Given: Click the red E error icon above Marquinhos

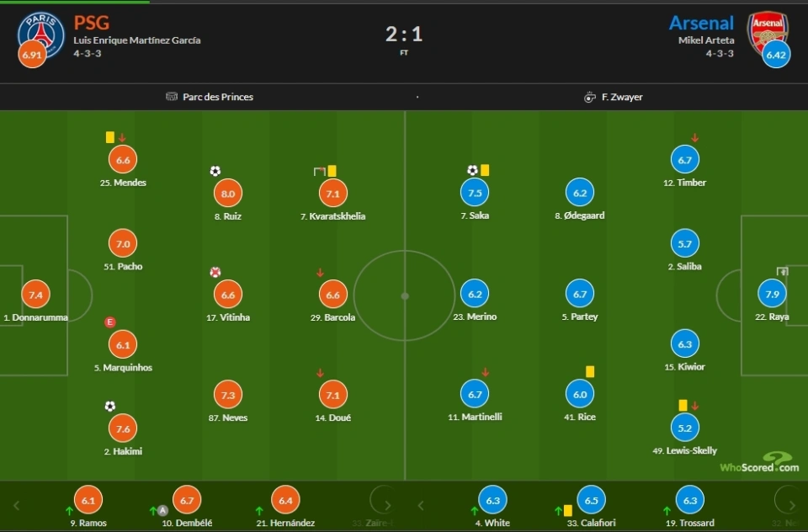Looking at the screenshot, I should (109, 322).
